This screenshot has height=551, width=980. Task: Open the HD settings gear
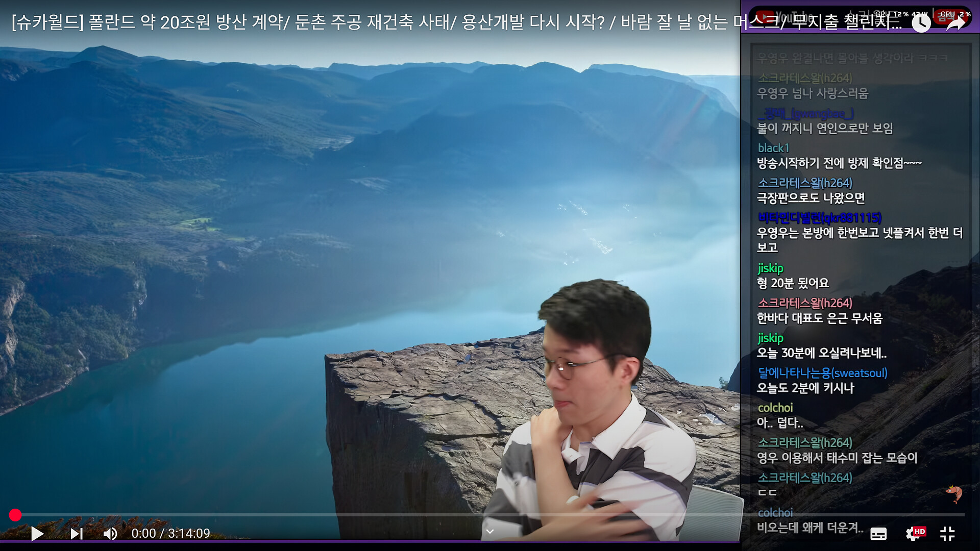pyautogui.click(x=914, y=534)
